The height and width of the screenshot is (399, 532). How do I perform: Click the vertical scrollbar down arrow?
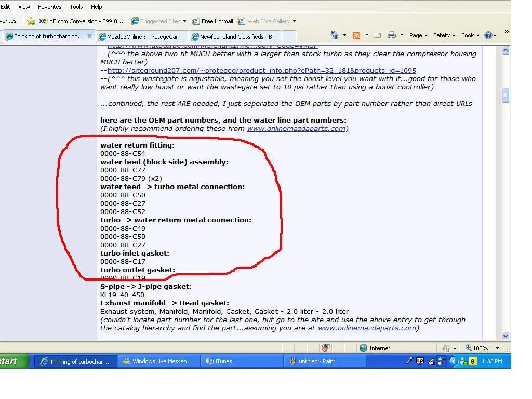(x=506, y=336)
